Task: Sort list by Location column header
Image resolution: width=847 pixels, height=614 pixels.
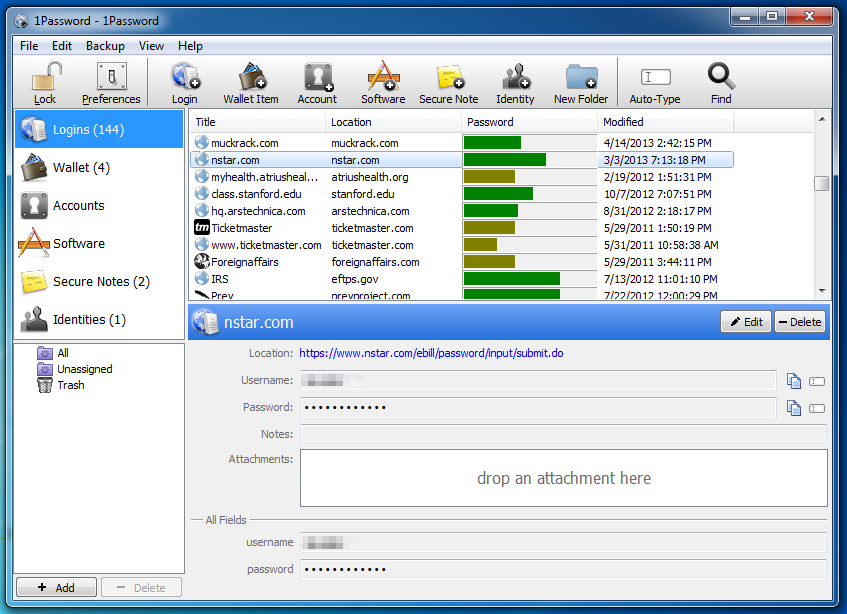Action: [x=393, y=122]
